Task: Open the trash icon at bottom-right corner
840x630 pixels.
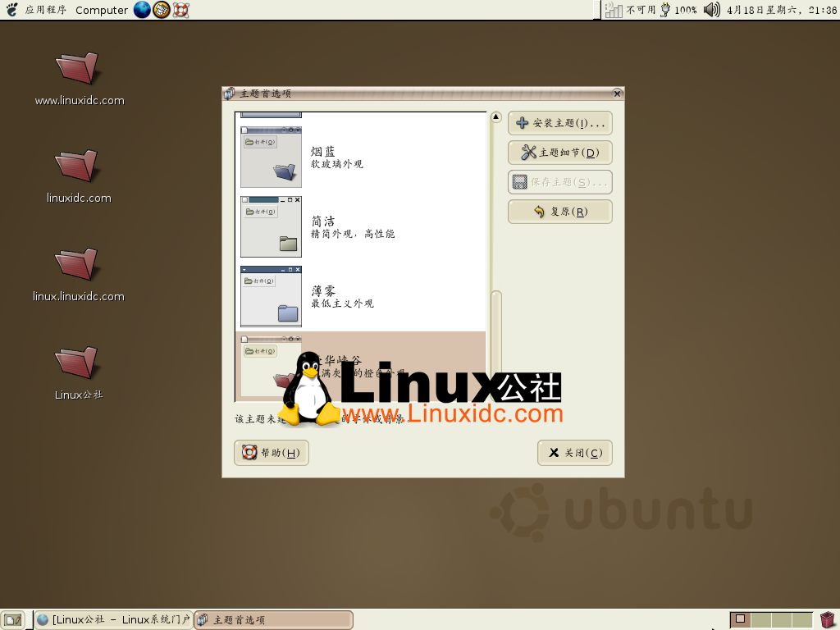Action: coord(829,619)
